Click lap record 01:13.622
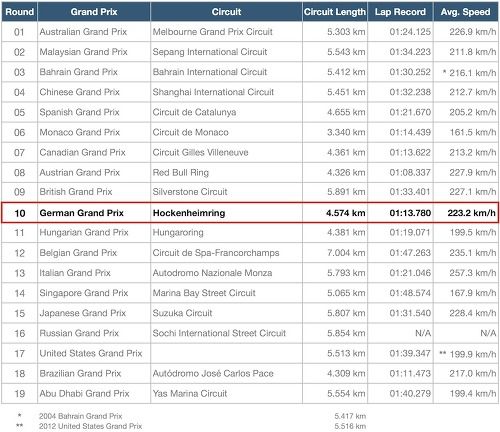 pos(410,152)
